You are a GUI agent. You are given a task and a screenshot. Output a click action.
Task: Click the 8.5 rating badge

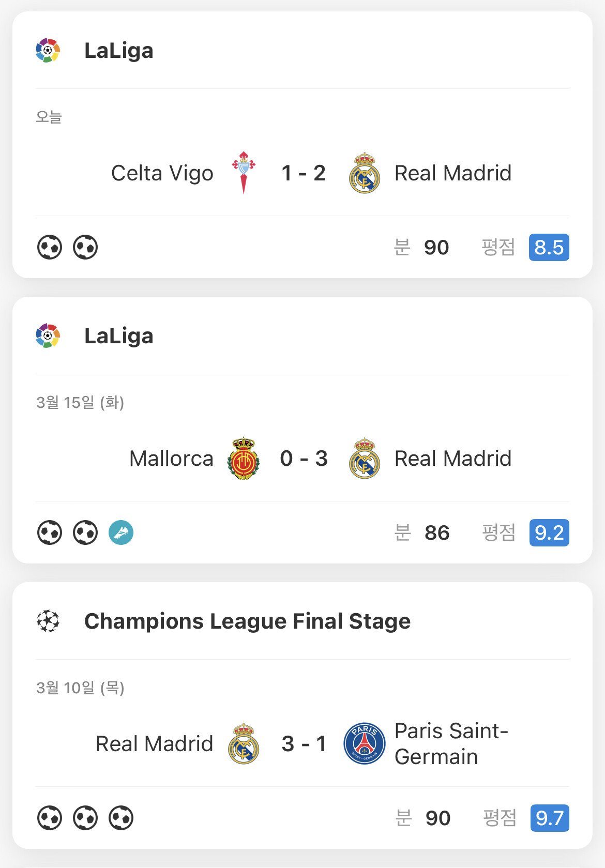[x=549, y=247]
